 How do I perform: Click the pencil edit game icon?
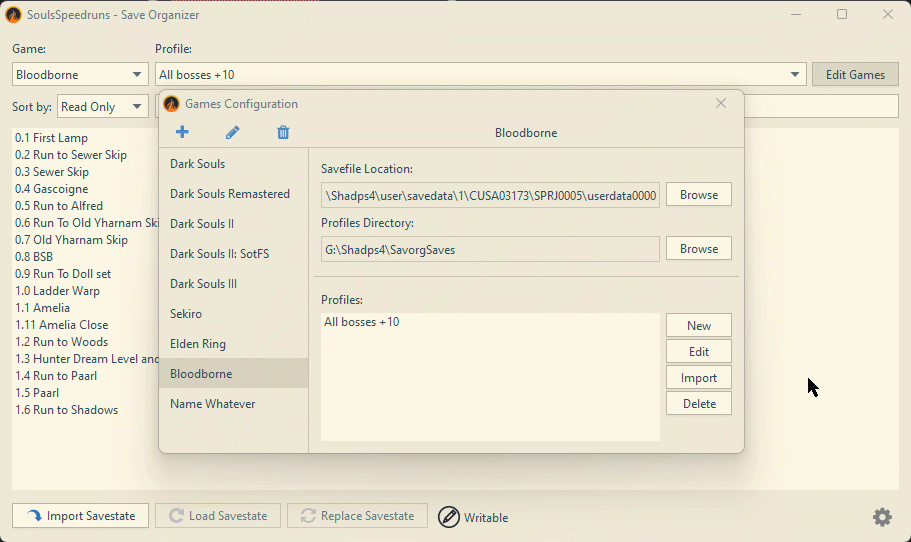[232, 132]
